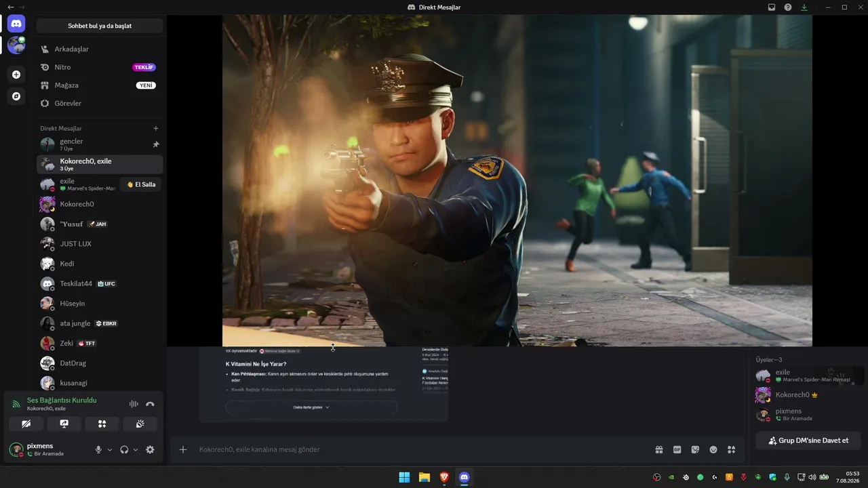This screenshot has width=868, height=488.
Task: Open DM with Yusuf
Action: [100, 224]
